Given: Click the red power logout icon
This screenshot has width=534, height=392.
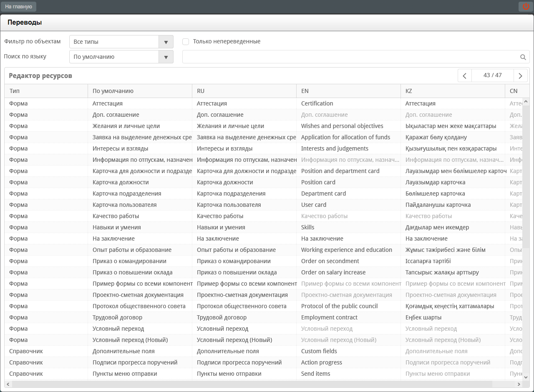Looking at the screenshot, I should [x=526, y=7].
